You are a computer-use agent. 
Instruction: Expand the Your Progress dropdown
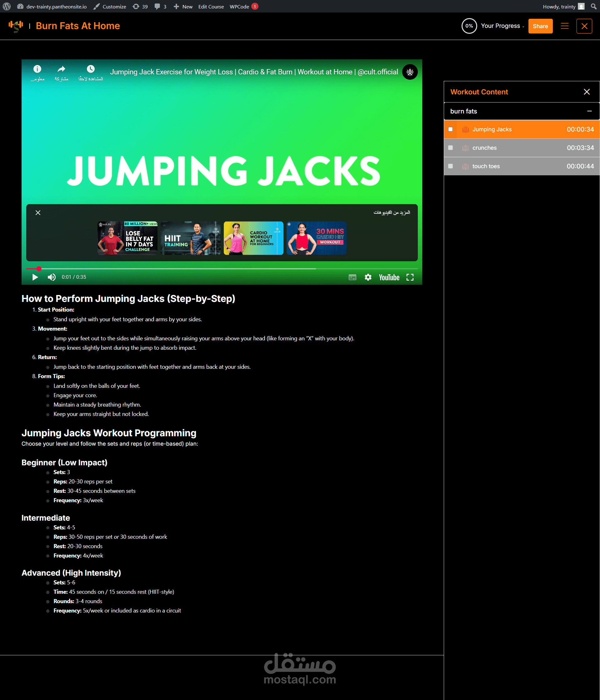[x=502, y=26]
